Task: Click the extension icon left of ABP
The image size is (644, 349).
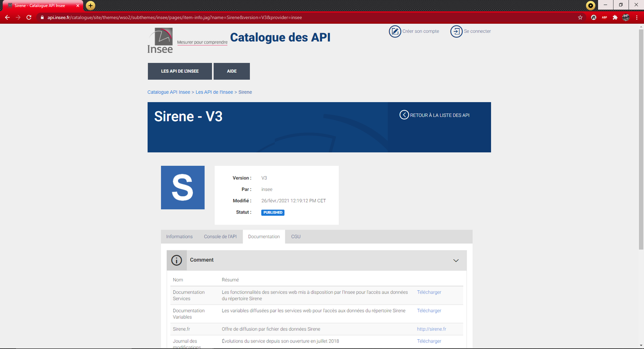Action: click(x=593, y=17)
